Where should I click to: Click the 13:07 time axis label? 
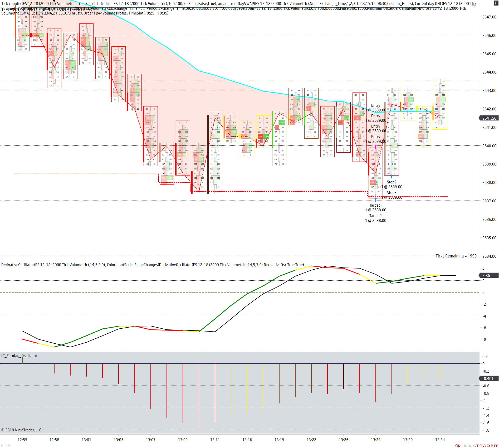151,440
